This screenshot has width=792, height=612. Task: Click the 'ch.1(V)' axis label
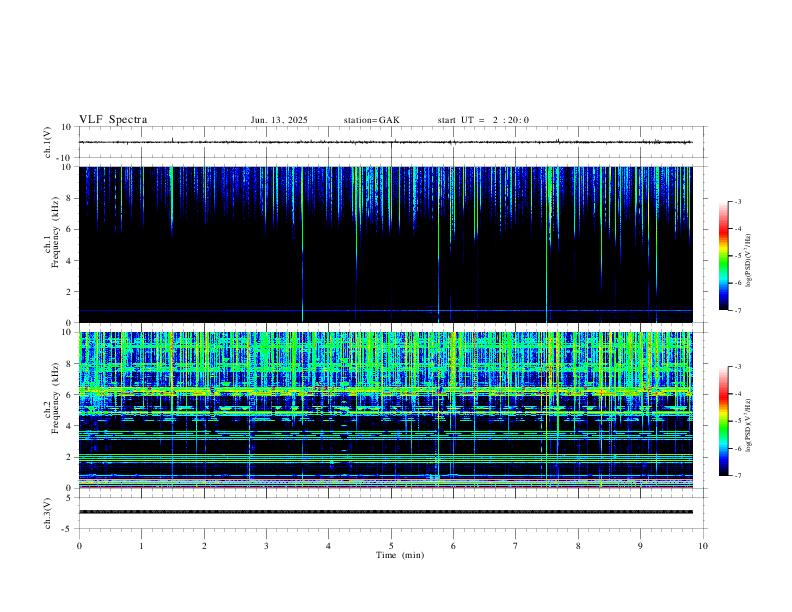(48, 142)
